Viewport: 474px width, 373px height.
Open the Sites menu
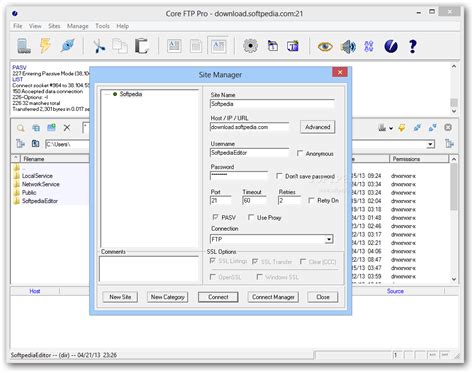tap(54, 26)
